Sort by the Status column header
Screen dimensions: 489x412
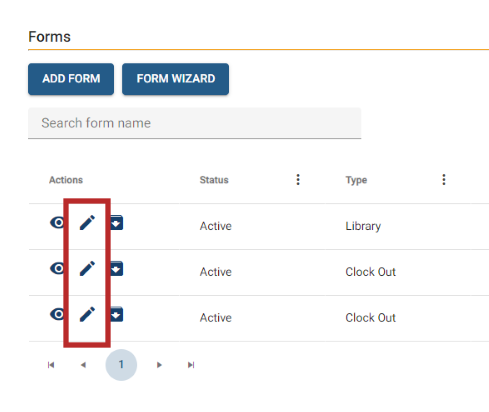click(214, 180)
